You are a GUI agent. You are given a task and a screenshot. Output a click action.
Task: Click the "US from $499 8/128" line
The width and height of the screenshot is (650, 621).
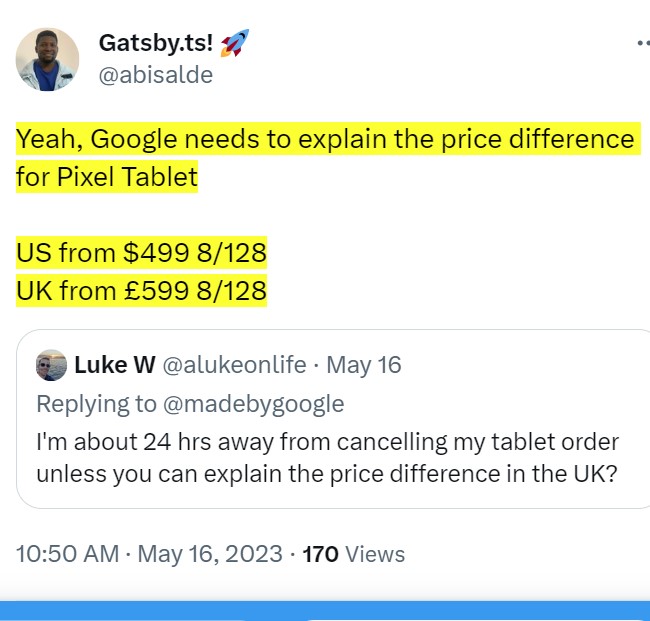[141, 253]
